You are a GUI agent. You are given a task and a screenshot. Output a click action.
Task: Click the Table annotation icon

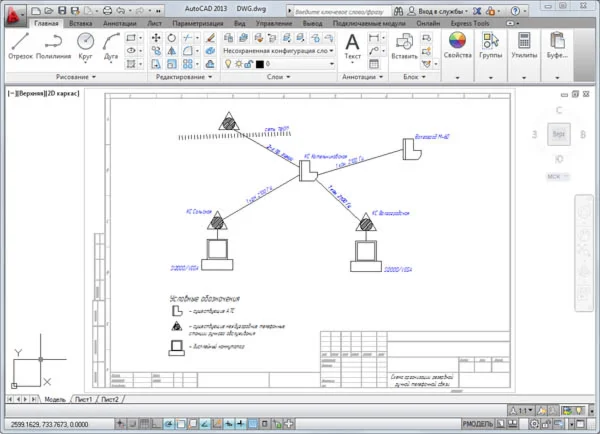[x=373, y=64]
